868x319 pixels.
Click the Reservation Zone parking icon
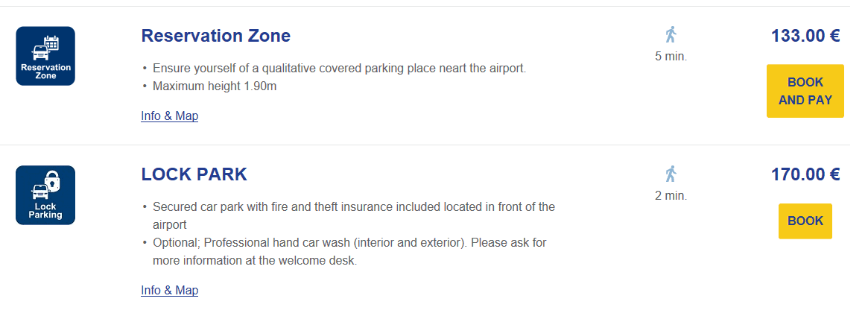pos(45,56)
